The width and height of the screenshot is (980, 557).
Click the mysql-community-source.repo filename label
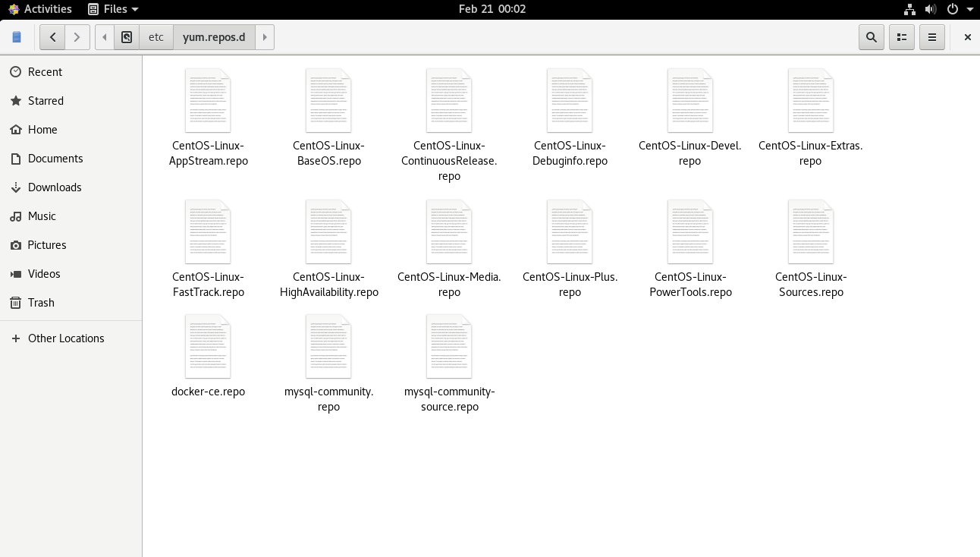[449, 399]
